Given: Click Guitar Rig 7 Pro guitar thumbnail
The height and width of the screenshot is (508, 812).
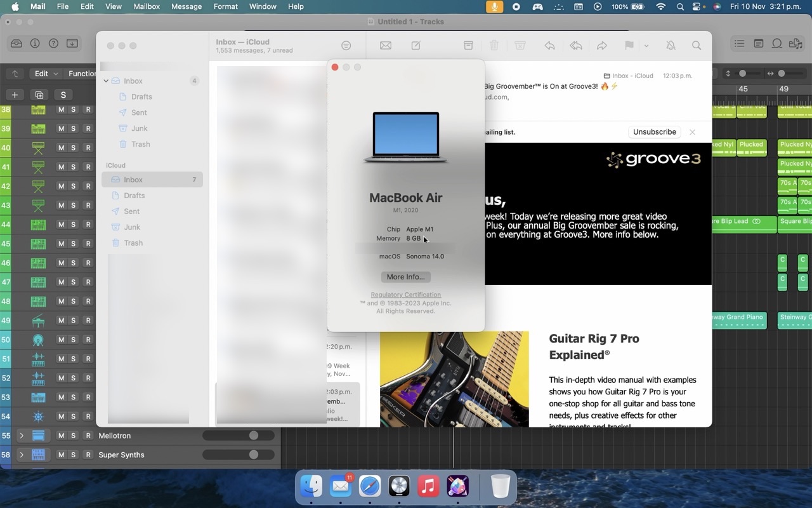Looking at the screenshot, I should coord(454,379).
